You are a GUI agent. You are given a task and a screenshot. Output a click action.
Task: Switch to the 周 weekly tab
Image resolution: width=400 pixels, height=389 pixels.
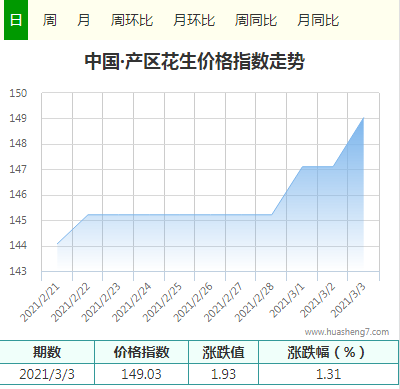[49, 20]
